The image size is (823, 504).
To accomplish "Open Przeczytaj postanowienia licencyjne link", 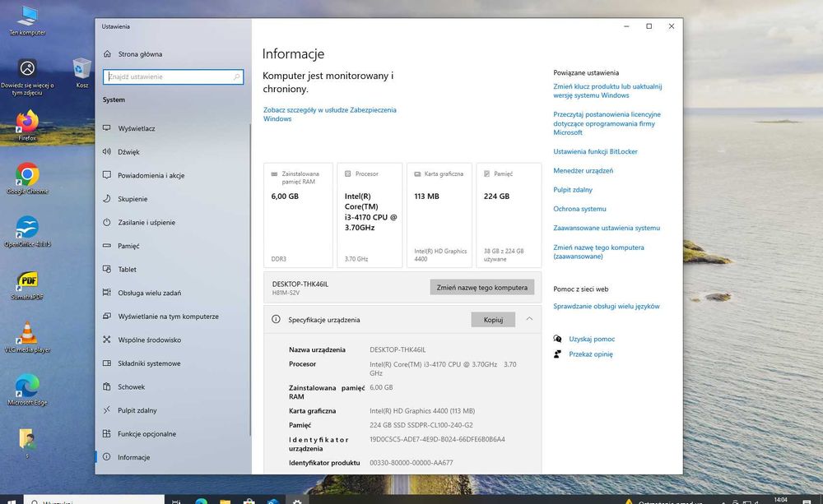I will (607, 123).
